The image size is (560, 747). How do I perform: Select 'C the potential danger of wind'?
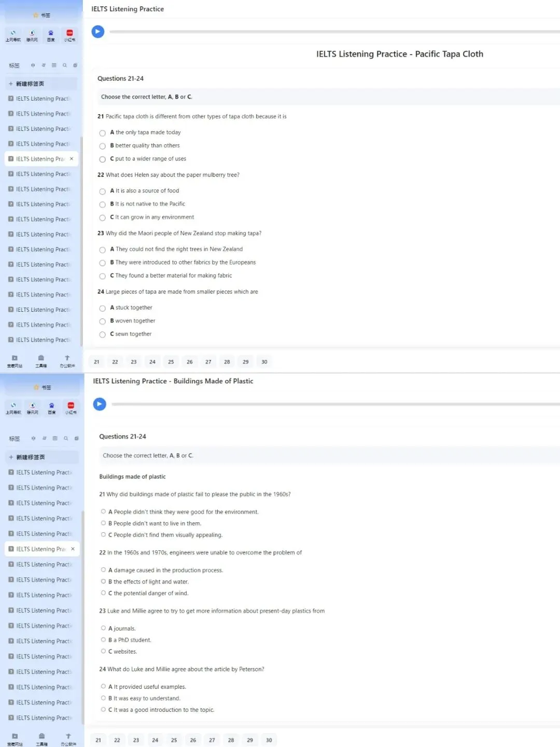pos(103,592)
